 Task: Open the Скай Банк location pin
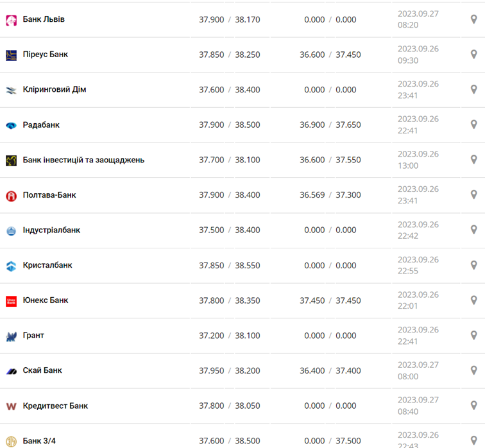474,370
